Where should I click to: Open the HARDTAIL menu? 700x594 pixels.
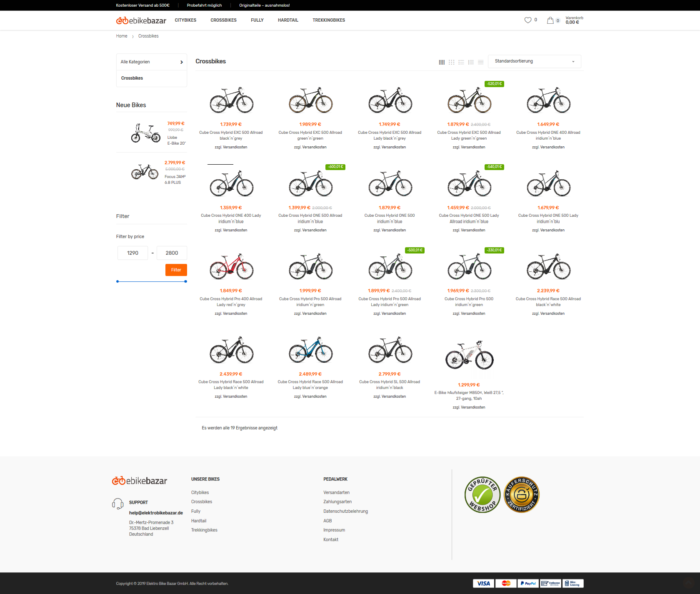click(288, 20)
